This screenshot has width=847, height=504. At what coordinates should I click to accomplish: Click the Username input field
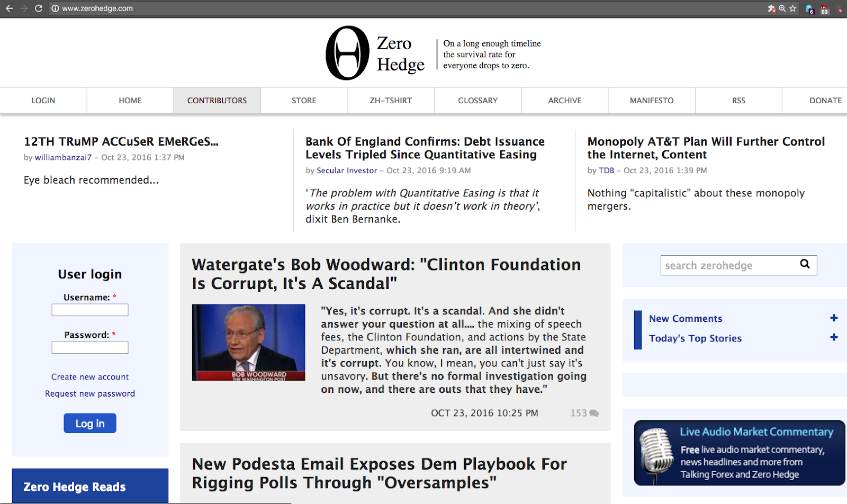click(x=90, y=310)
